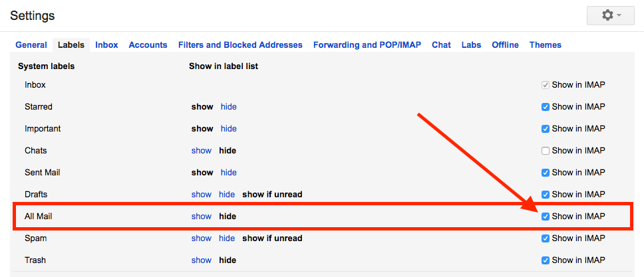Open the settings gear dropdown

(611, 15)
